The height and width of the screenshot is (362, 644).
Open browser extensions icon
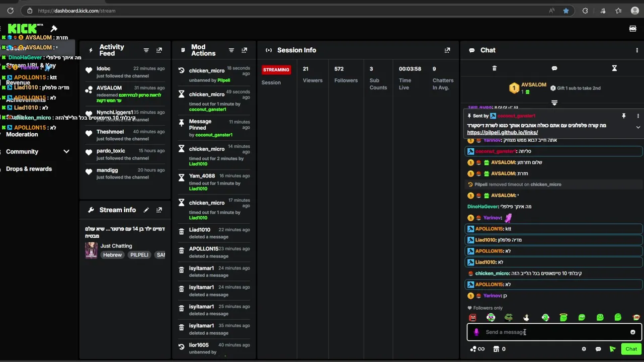[585, 11]
